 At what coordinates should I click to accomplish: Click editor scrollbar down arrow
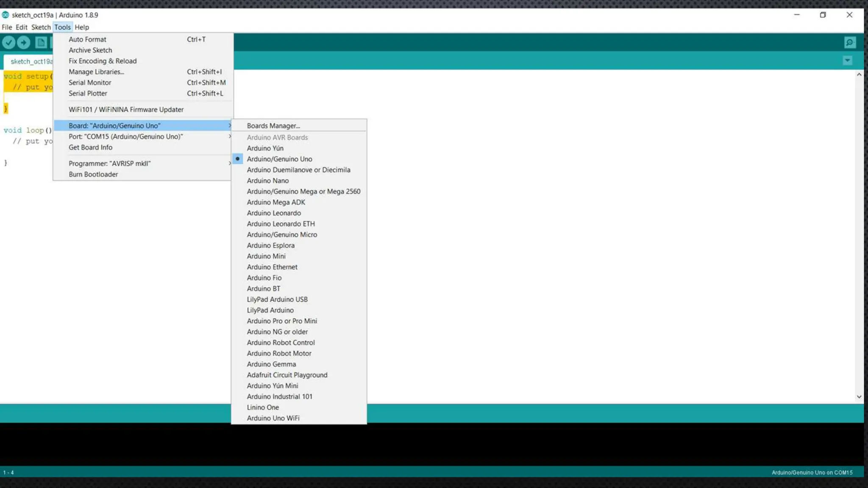pos(859,397)
